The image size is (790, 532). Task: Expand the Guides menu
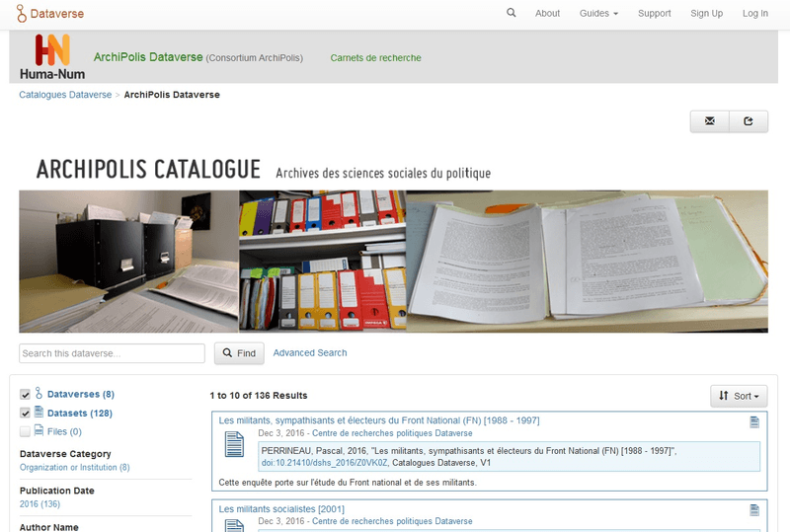598,14
